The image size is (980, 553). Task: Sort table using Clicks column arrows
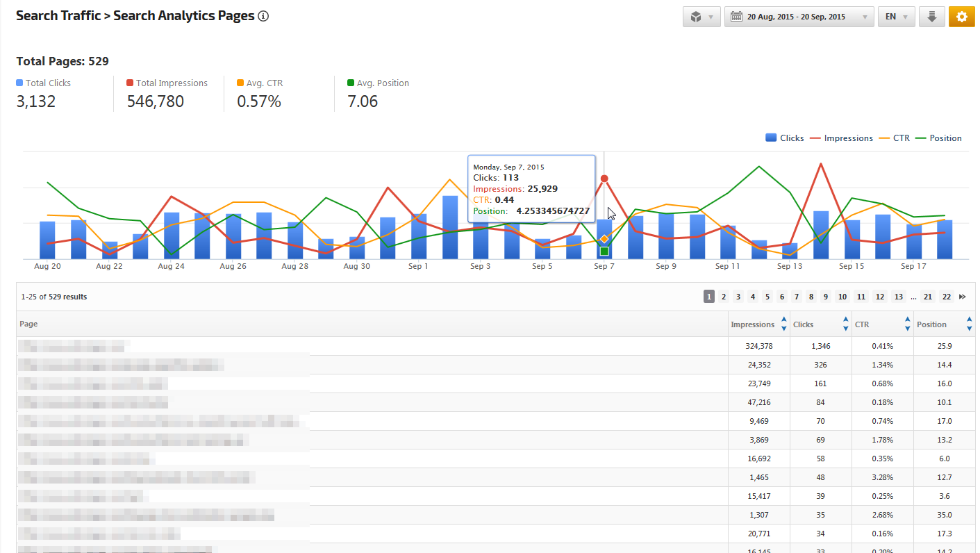(x=845, y=324)
